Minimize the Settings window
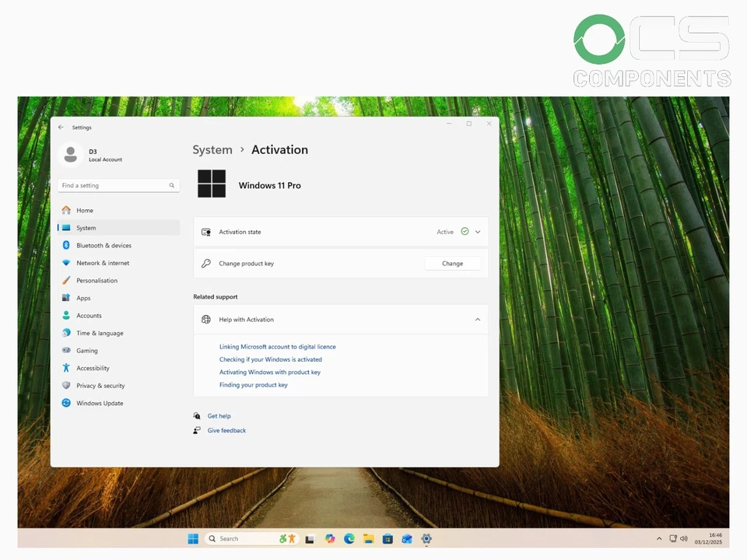The height and width of the screenshot is (560, 747). click(449, 124)
